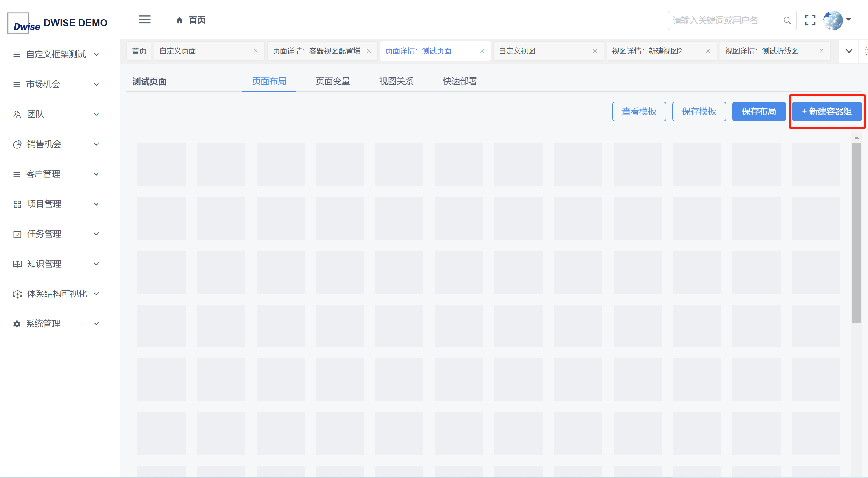Click the 保存布局 button
Image resolution: width=868 pixels, height=478 pixels.
tap(759, 111)
